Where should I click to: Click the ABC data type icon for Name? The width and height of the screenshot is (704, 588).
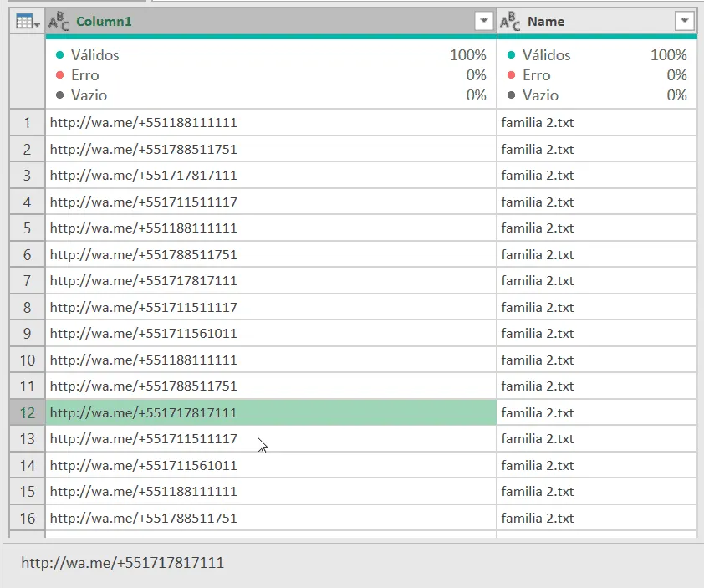coord(510,22)
